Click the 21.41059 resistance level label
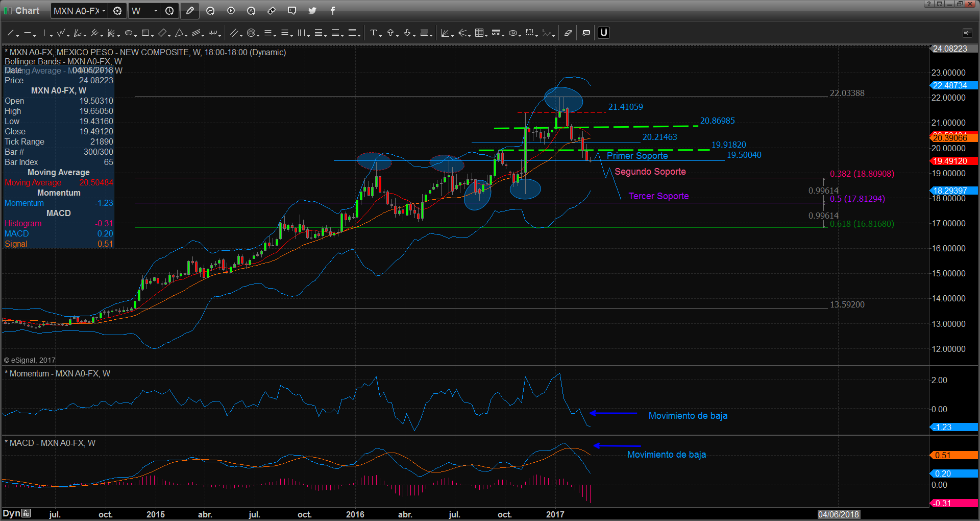The height and width of the screenshot is (521, 980). pos(625,107)
